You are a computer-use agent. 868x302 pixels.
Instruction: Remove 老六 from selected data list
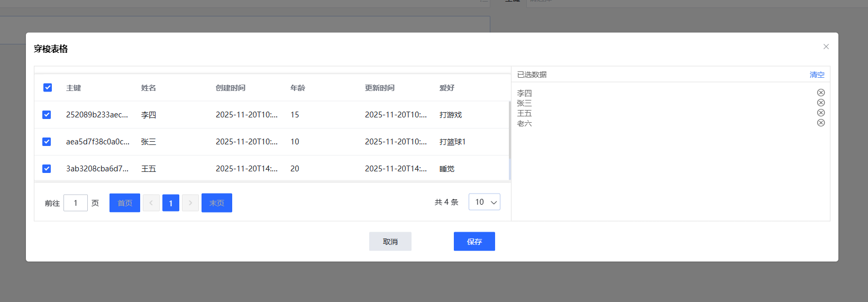tap(820, 123)
